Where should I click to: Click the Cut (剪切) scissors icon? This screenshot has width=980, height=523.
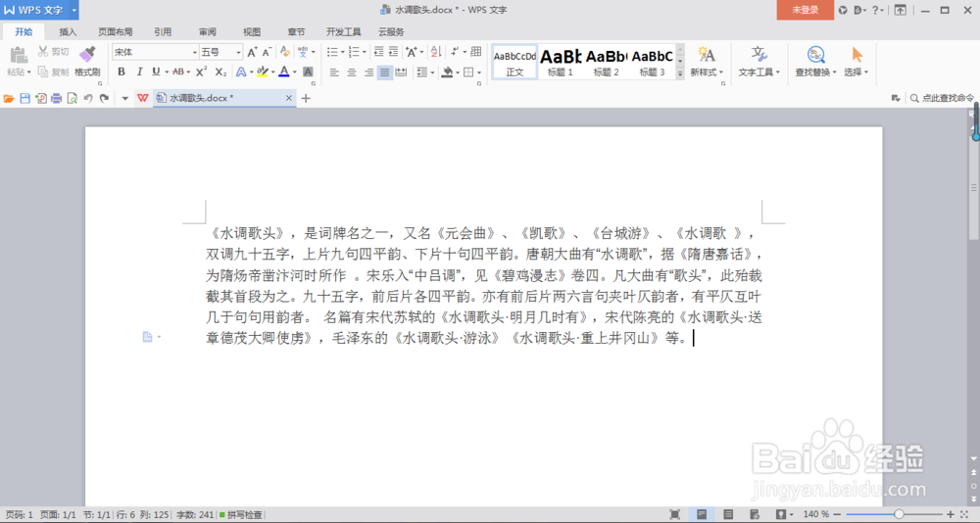point(43,51)
